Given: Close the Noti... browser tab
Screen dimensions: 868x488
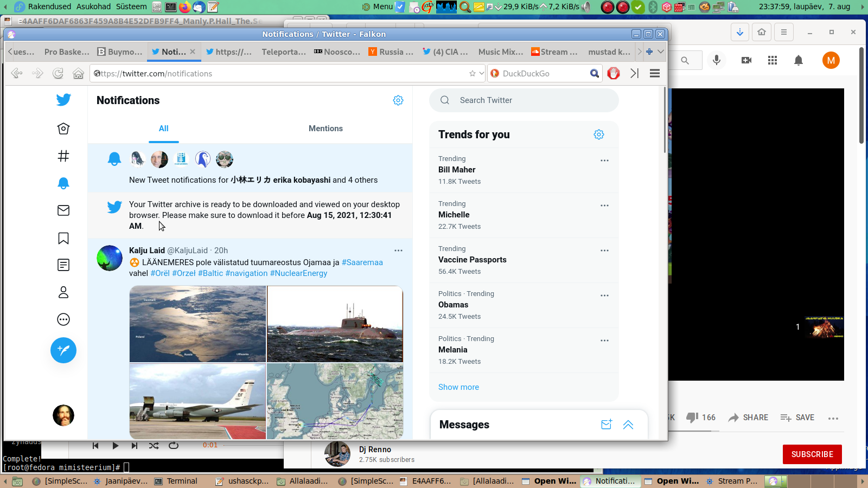Looking at the screenshot, I should pos(192,52).
